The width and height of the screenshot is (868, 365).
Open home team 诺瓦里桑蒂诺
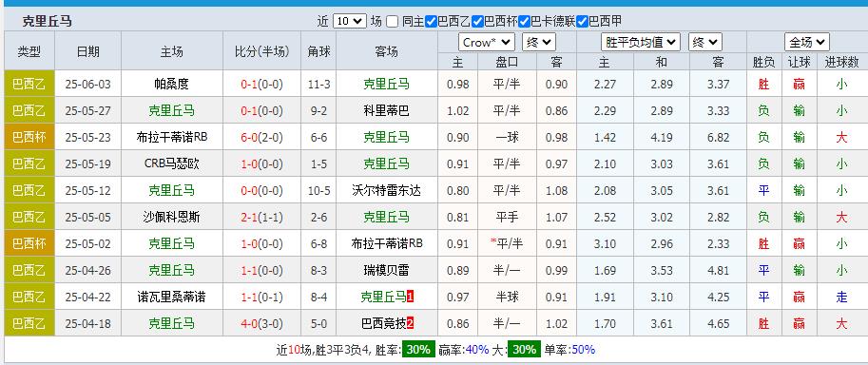(x=172, y=297)
